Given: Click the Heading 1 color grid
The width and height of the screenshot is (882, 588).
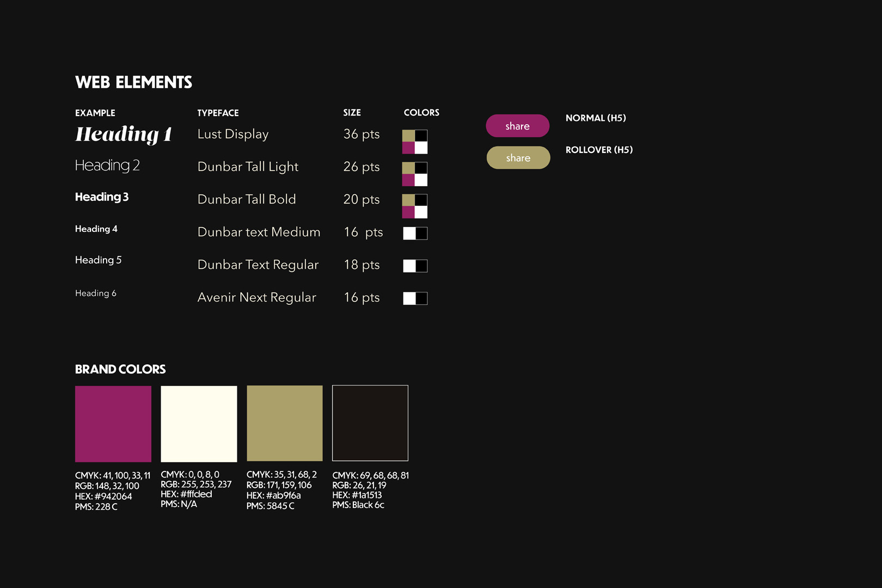Looking at the screenshot, I should [x=415, y=142].
